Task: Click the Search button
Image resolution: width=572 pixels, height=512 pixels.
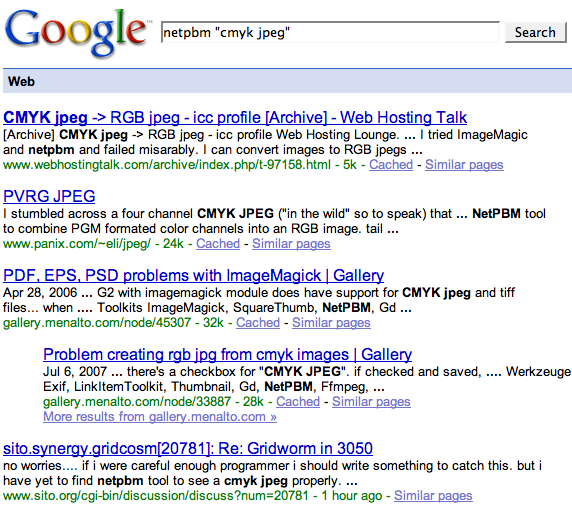Action: [x=535, y=32]
